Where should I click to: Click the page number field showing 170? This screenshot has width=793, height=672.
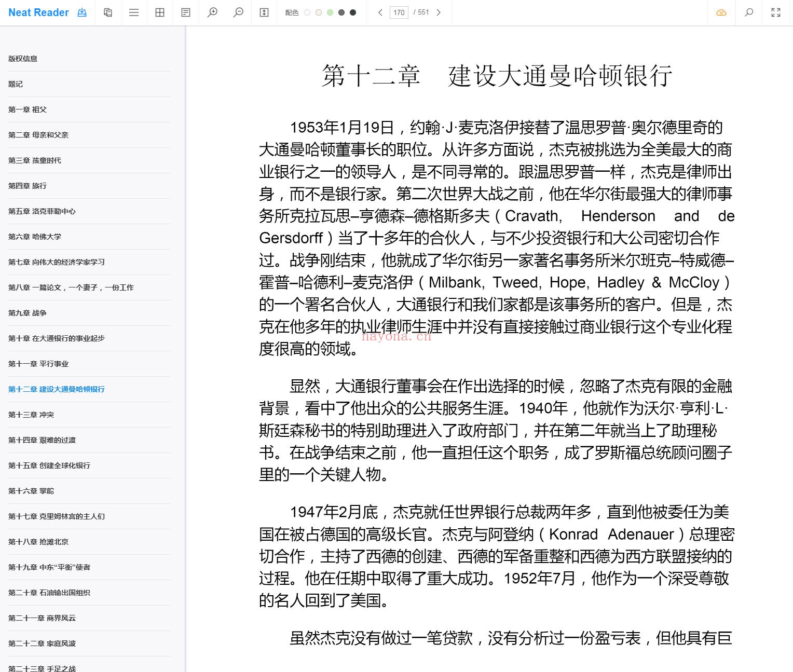pyautogui.click(x=399, y=12)
